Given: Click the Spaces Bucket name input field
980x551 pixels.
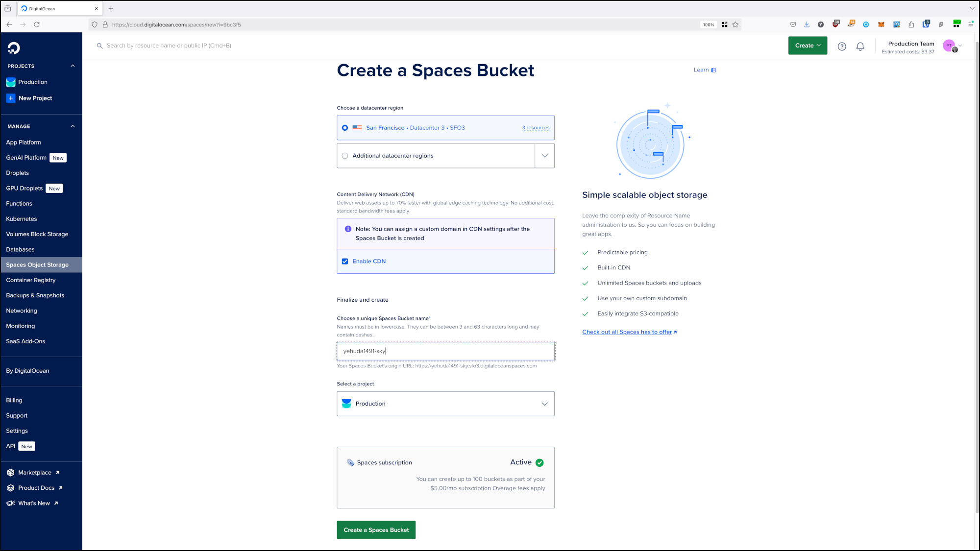Looking at the screenshot, I should [x=445, y=351].
